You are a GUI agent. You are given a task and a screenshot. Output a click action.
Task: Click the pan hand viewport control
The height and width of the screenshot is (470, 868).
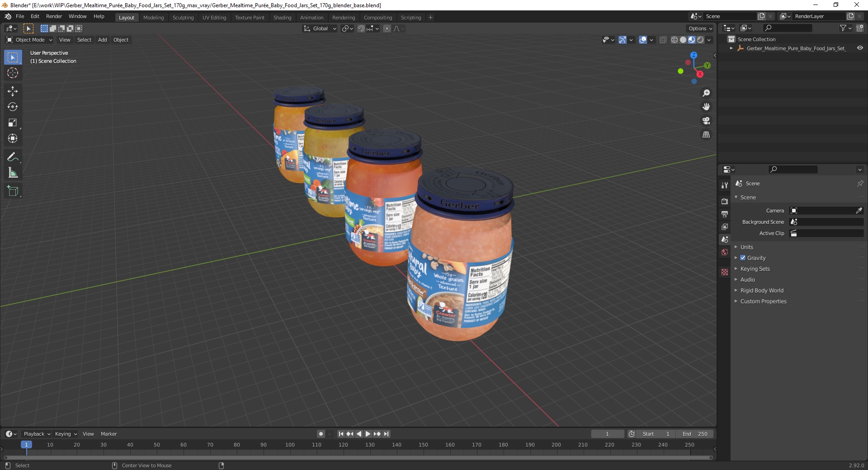706,107
